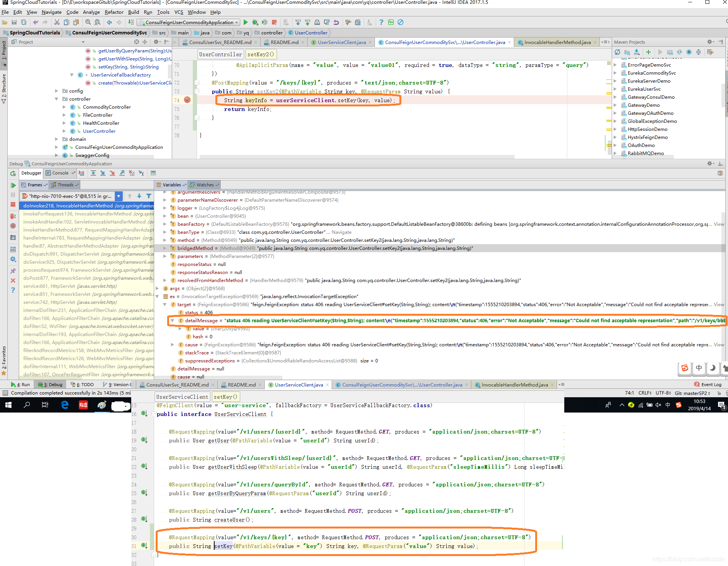This screenshot has height=566, width=728.
Task: Switch to README.md editor tab
Action: pos(284,42)
